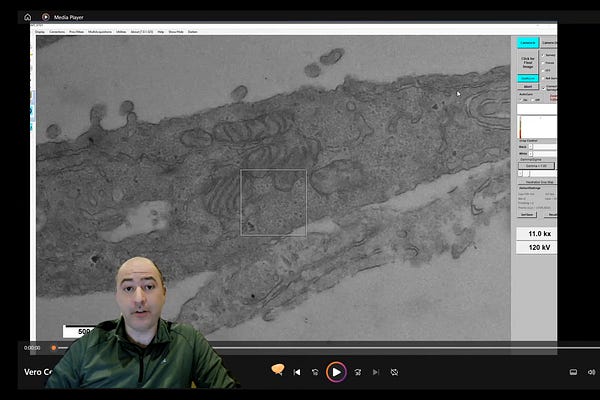The width and height of the screenshot is (600, 400).
Task: Click the Black level decrement arrow
Action: click(530, 147)
